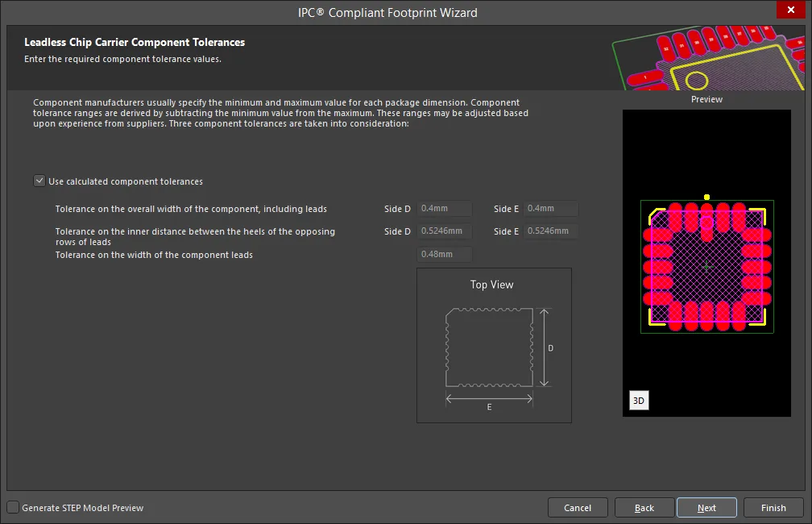The image size is (812, 524).
Task: Go Back to the previous wizard page
Action: coord(644,508)
